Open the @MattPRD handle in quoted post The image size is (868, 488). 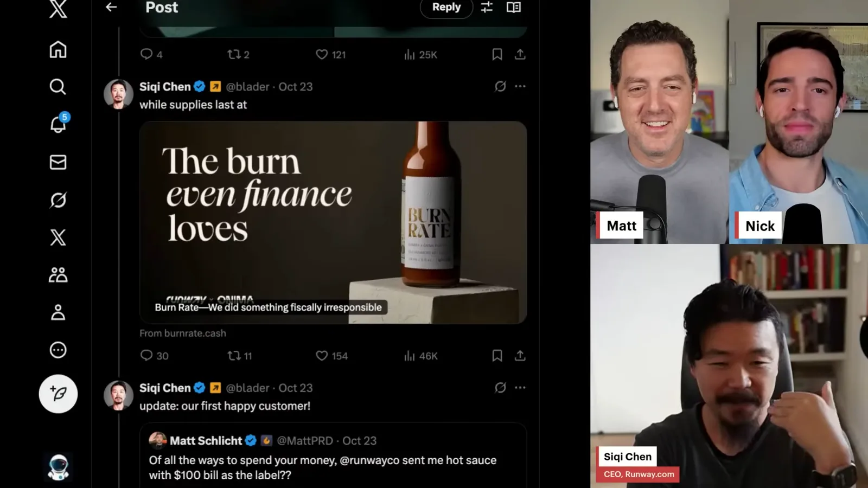(x=305, y=440)
